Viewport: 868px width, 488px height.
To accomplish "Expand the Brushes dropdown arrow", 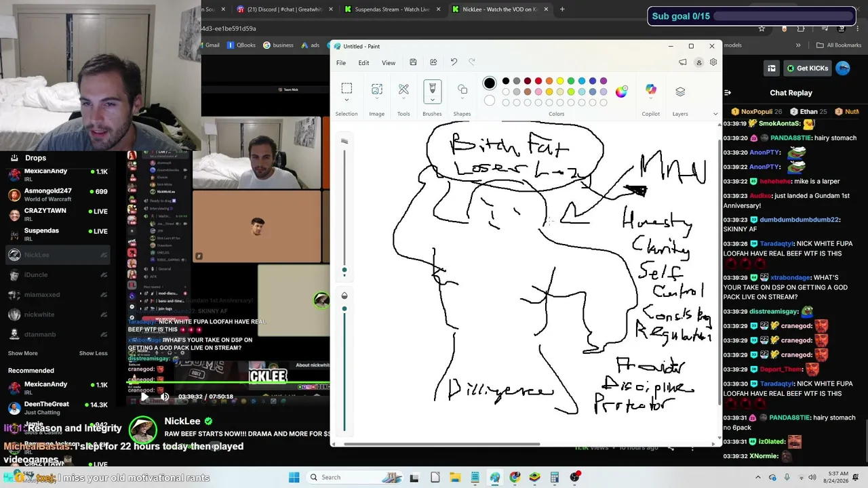I will click(432, 100).
